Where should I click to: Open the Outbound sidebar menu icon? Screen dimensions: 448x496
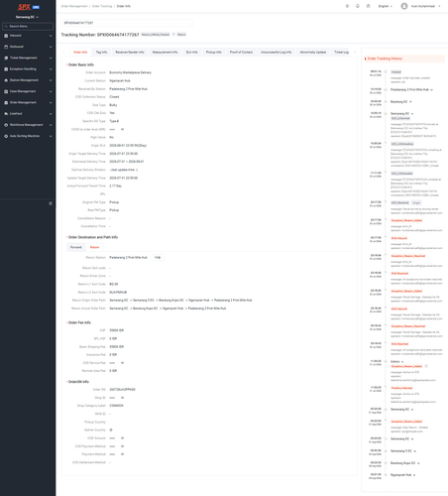point(6,47)
